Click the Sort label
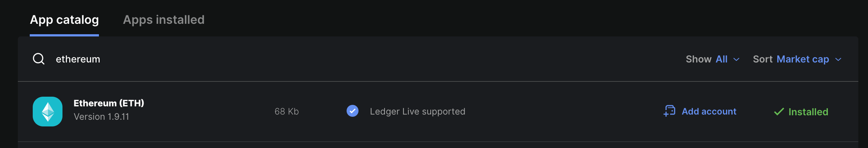 pyautogui.click(x=763, y=59)
